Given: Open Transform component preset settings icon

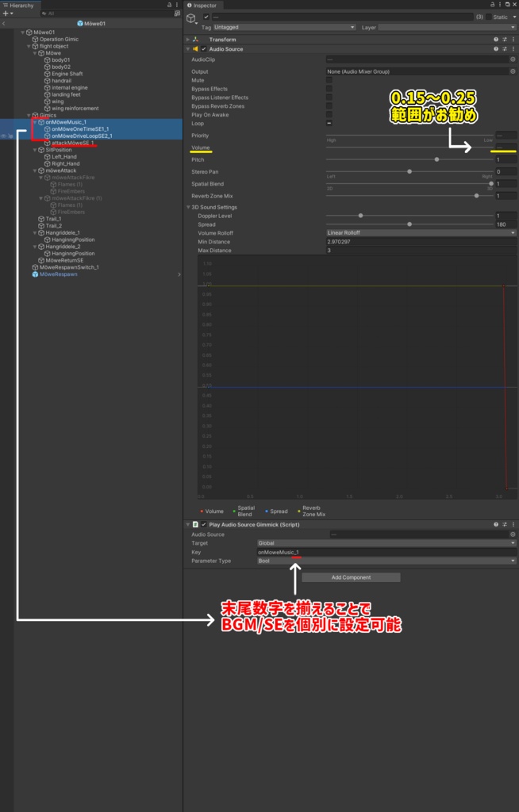Looking at the screenshot, I should (x=505, y=40).
